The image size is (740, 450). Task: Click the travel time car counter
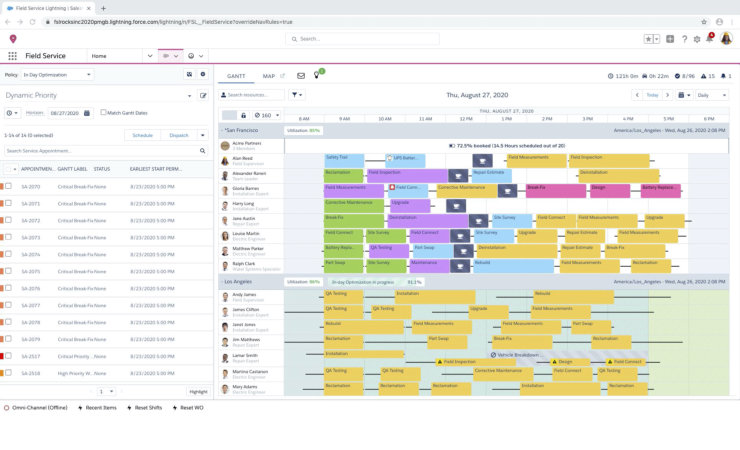tap(655, 76)
